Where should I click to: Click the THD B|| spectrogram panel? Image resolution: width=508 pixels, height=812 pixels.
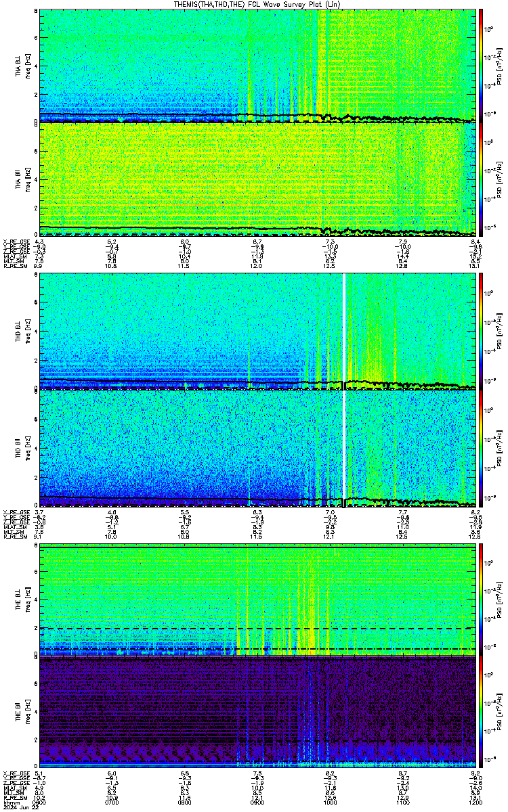(257, 448)
